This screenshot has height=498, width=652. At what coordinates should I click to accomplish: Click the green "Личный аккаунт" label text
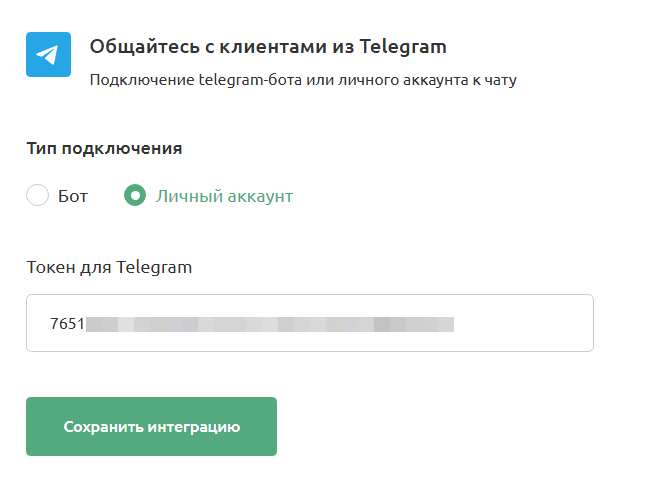tap(224, 196)
